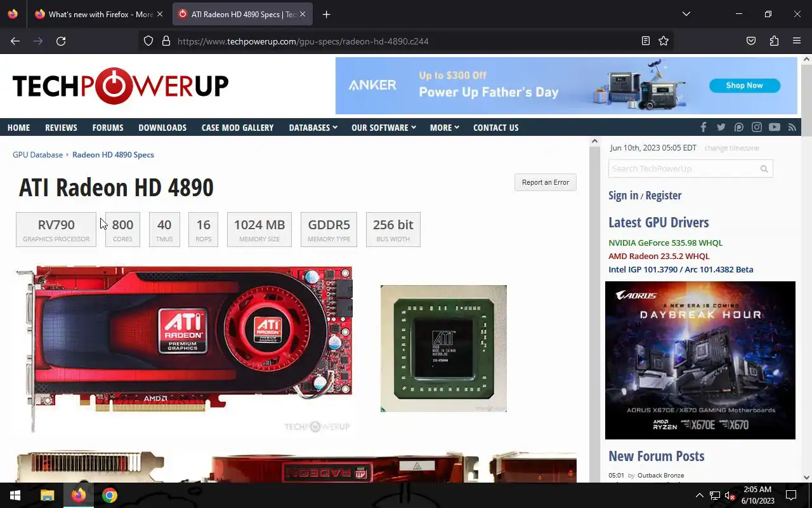Open TechPowerUp RSS feed icon
812x508 pixels.
[x=792, y=127]
